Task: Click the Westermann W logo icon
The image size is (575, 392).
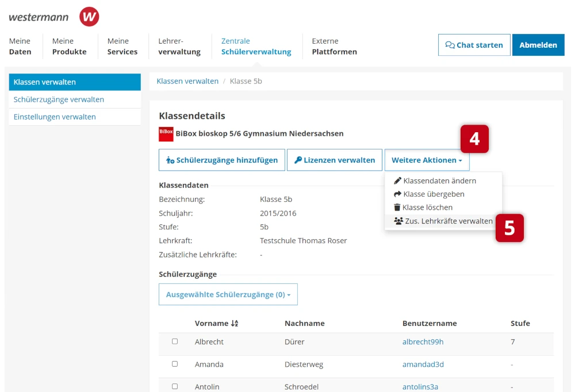Action: coord(89,17)
